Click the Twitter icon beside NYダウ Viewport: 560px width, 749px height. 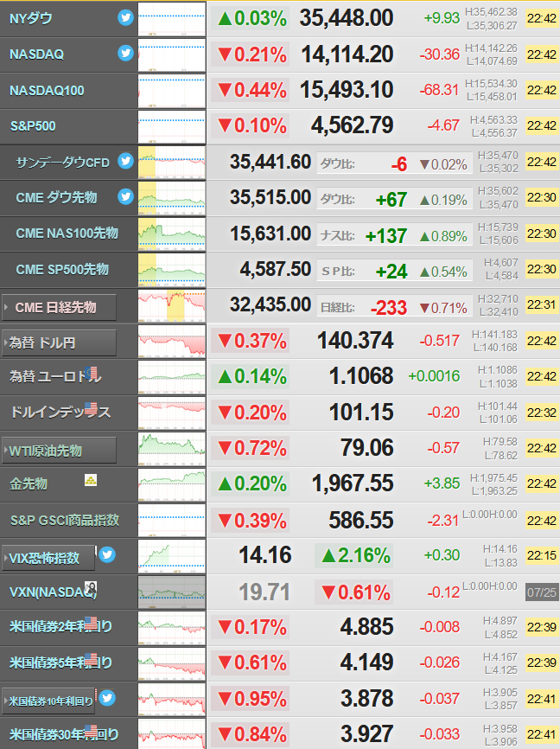125,18
